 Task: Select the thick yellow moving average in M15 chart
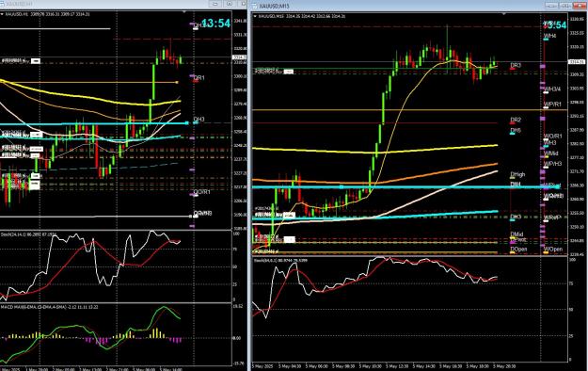375,152
